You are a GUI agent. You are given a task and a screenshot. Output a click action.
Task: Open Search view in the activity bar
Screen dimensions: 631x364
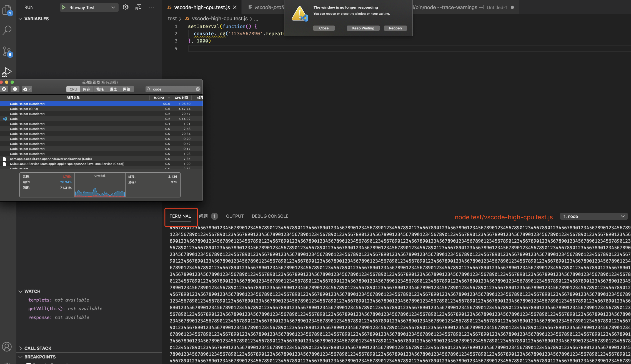tap(7, 30)
